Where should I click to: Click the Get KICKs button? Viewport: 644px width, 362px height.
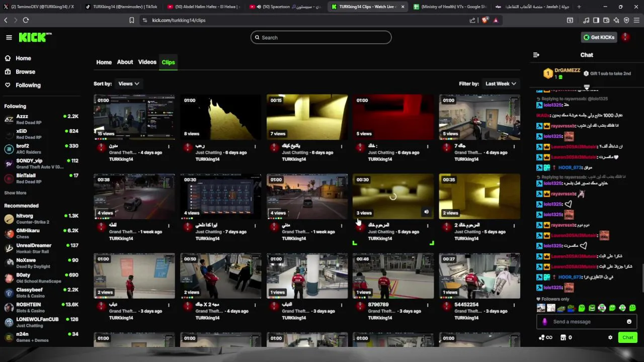599,37
